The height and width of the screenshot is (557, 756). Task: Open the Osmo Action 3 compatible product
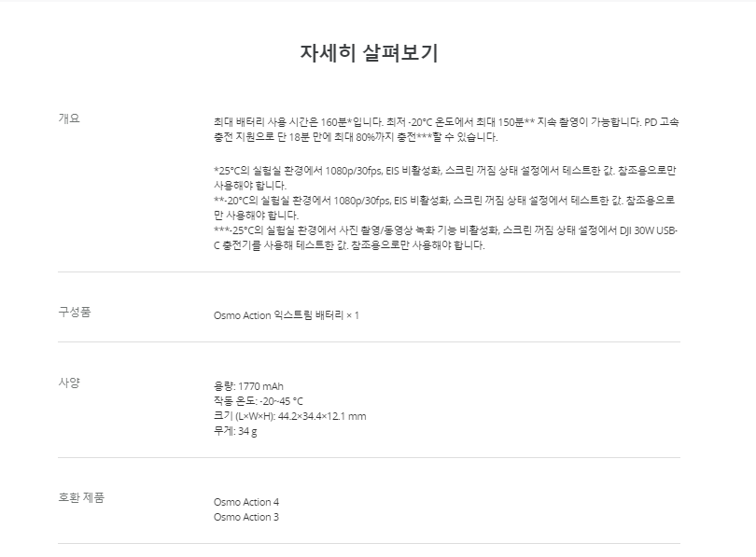click(246, 517)
